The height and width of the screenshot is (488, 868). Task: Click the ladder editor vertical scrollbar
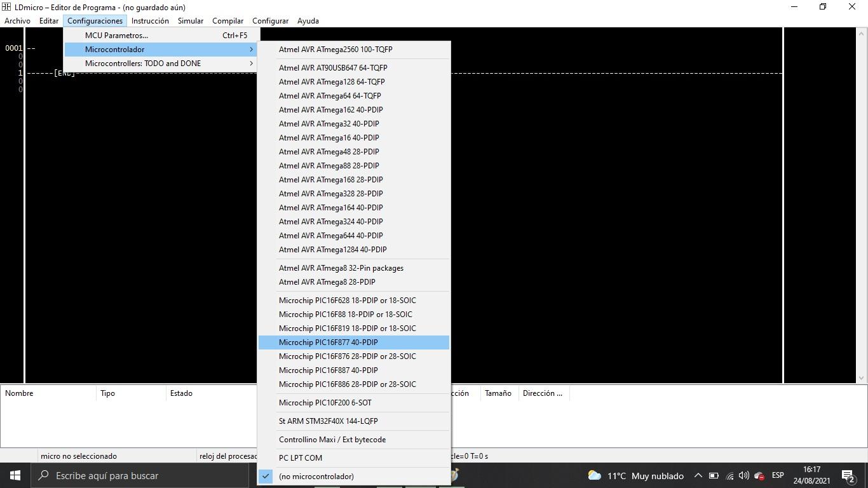(862, 205)
